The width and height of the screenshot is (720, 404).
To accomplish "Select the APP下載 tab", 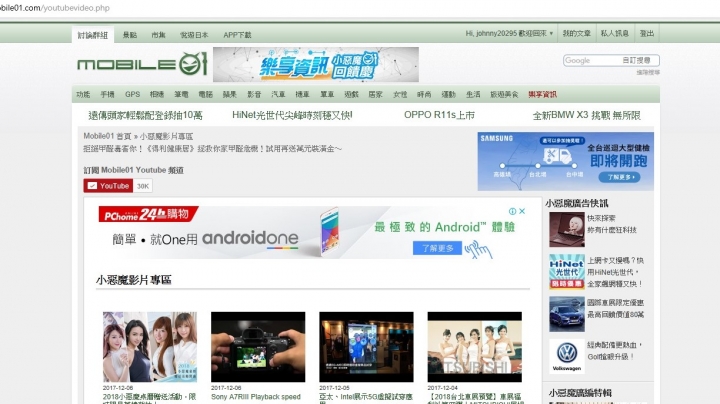I will (x=237, y=35).
